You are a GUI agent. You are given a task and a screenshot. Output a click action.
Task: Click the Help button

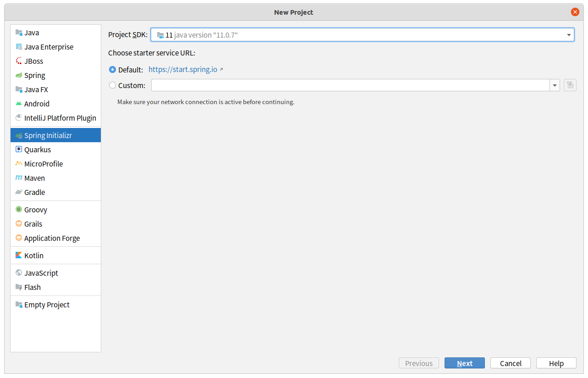(x=556, y=363)
